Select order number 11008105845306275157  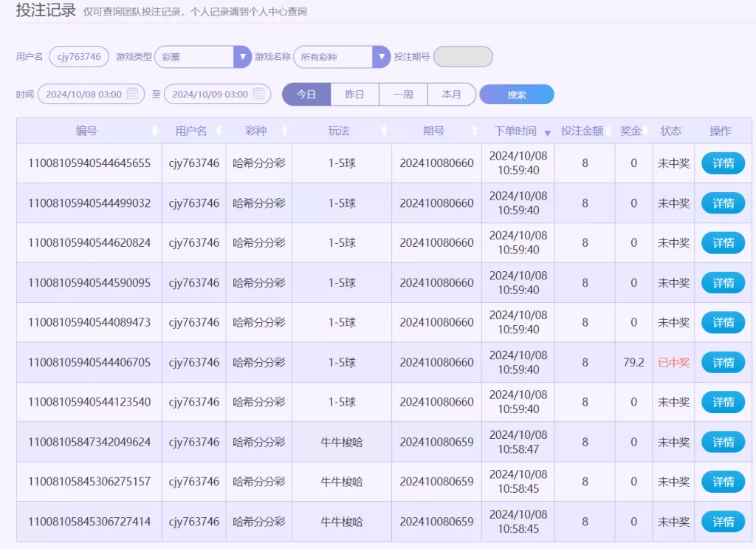coord(89,482)
